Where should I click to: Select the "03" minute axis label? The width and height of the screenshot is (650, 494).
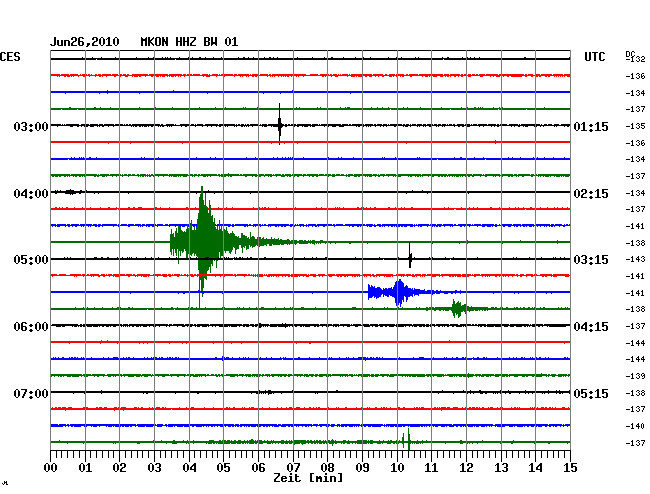click(155, 467)
